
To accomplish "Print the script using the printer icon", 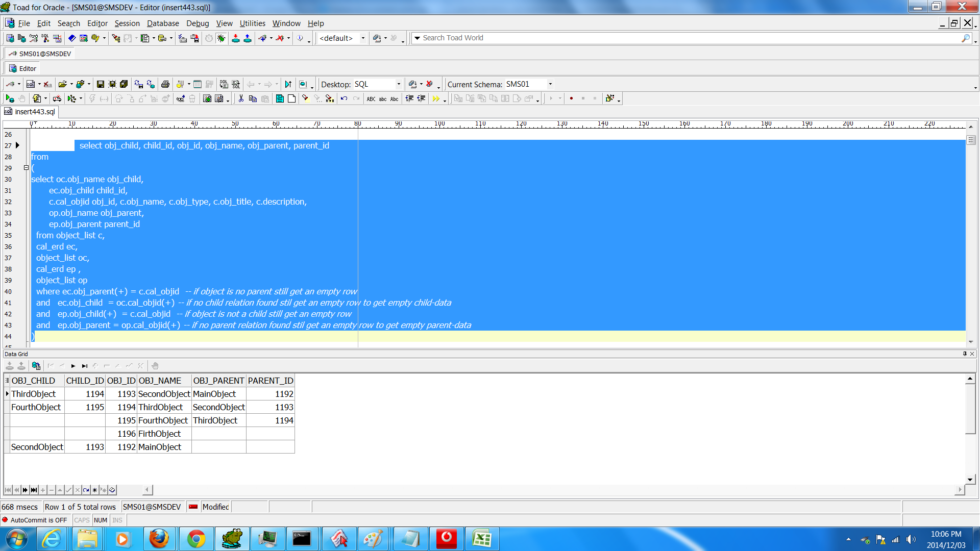I will tap(165, 84).
